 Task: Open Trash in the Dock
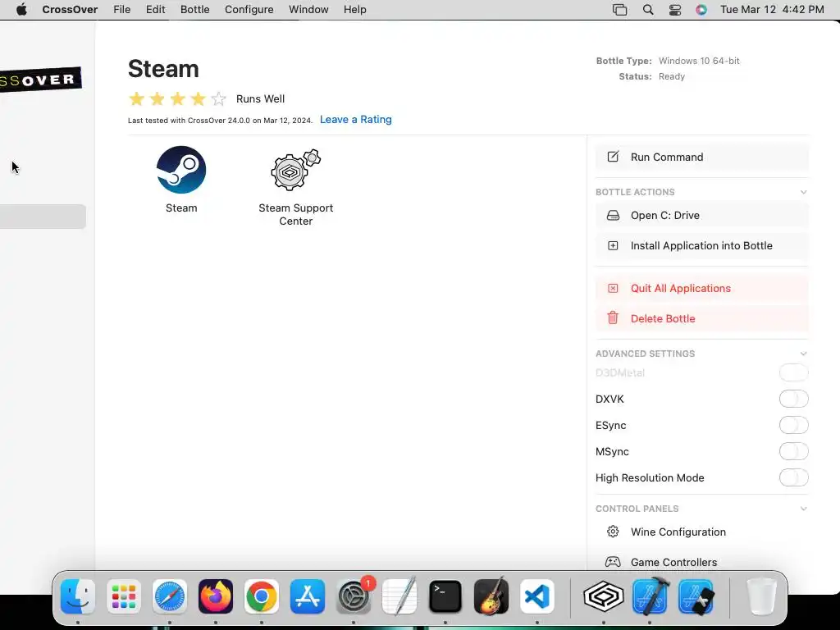761,596
